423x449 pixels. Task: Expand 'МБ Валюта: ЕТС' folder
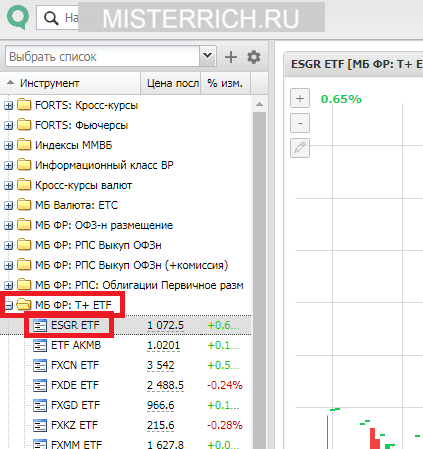point(8,206)
